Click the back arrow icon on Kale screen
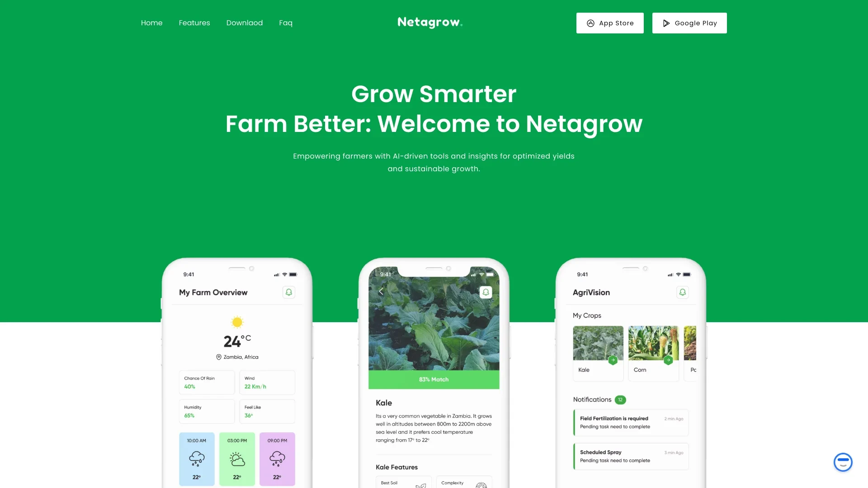The image size is (868, 488). click(380, 292)
